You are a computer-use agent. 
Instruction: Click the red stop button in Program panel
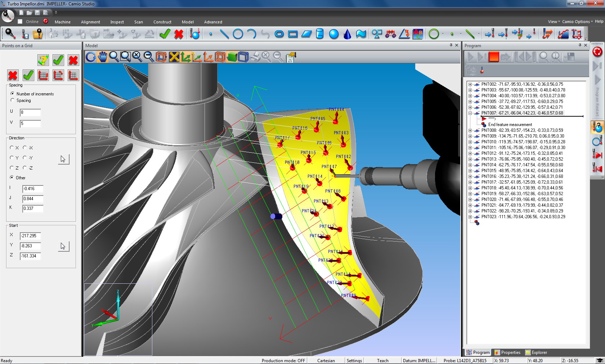[494, 57]
